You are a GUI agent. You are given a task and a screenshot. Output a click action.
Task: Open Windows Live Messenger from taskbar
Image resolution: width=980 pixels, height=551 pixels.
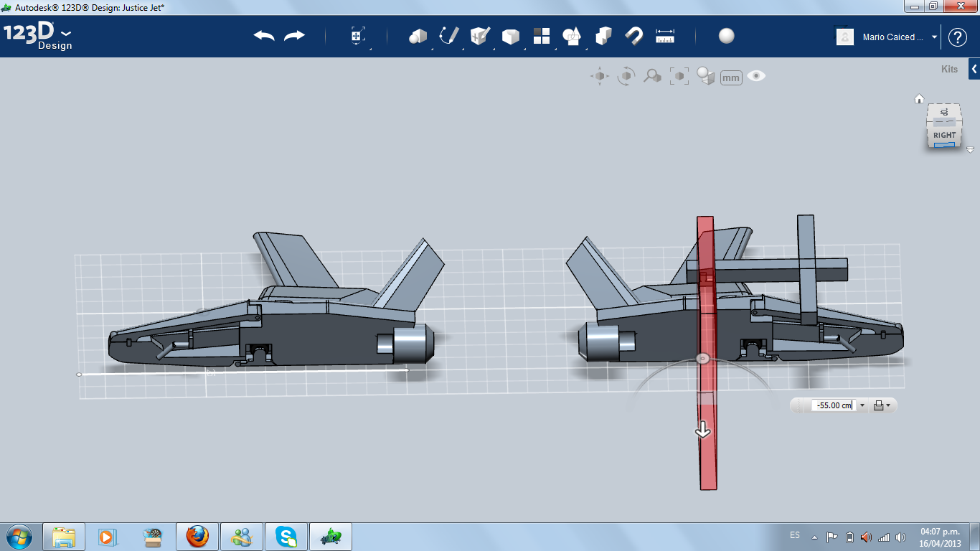click(x=242, y=537)
